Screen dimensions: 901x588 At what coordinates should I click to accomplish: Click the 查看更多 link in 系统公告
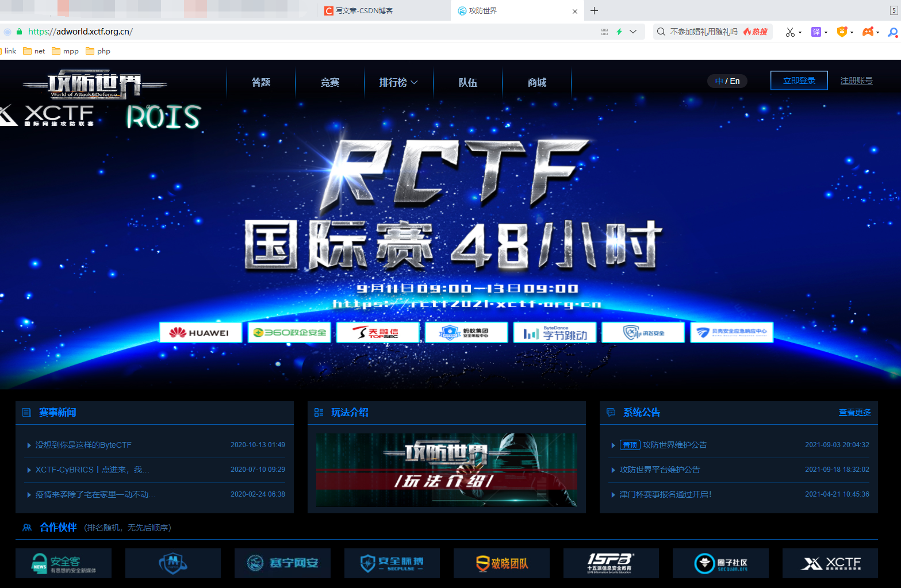(x=854, y=412)
